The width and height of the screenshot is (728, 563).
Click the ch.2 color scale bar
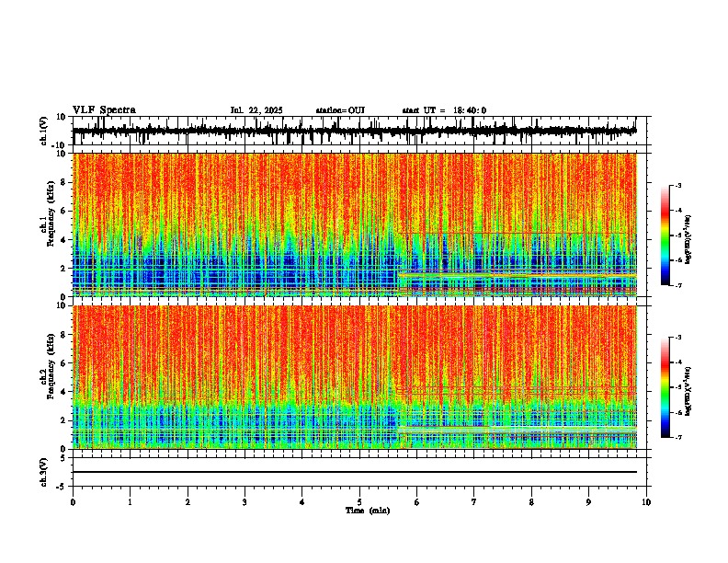665,387
